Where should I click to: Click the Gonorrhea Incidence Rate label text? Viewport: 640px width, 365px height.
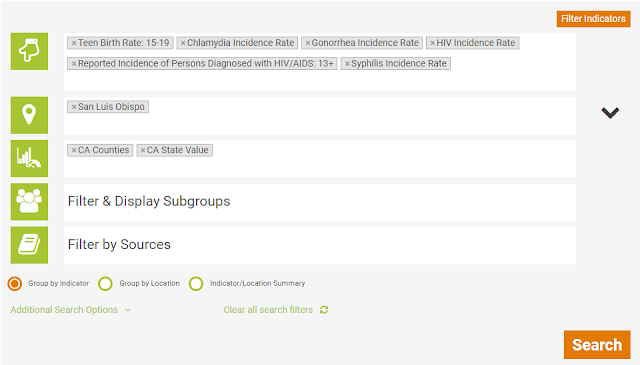[x=365, y=43]
